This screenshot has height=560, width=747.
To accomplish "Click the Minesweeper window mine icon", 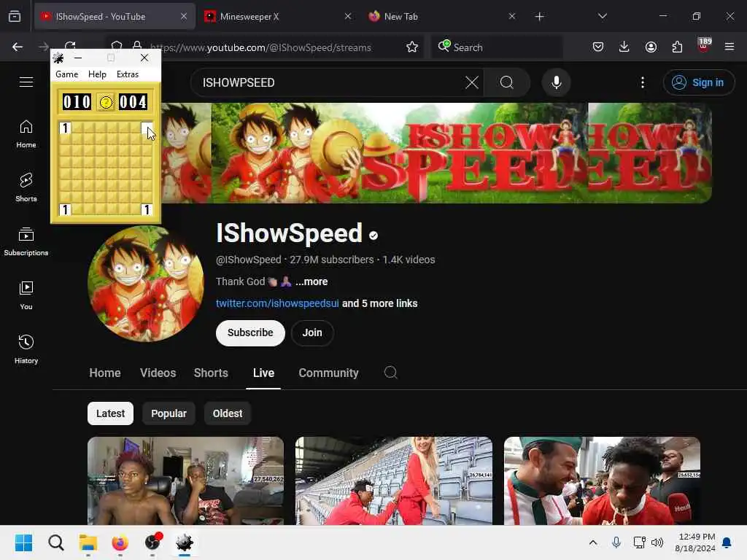I will 58,58.
